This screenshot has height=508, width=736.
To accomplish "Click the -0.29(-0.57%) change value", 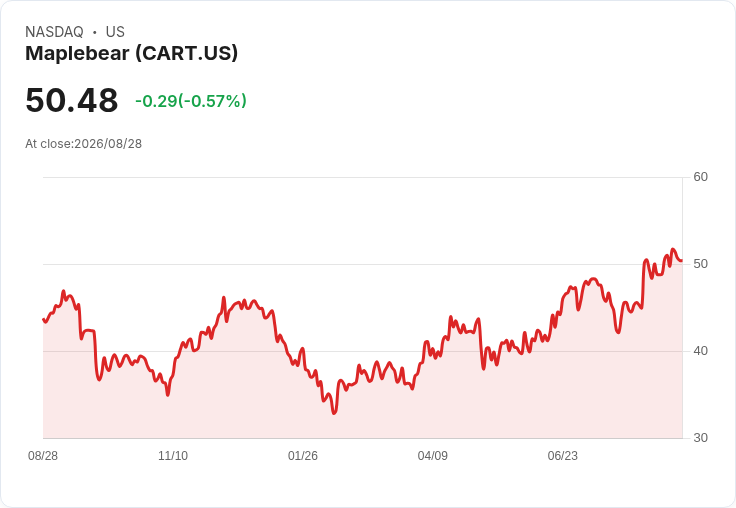I will point(191,101).
